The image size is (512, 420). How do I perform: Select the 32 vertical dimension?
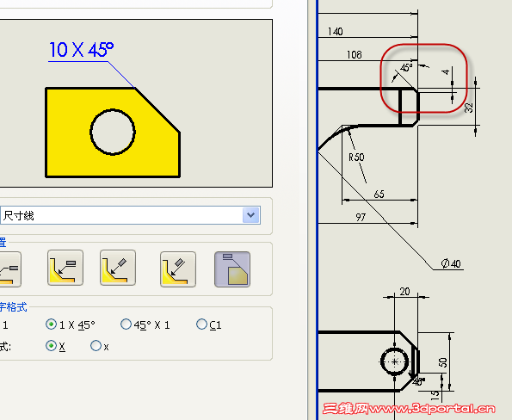(x=469, y=108)
